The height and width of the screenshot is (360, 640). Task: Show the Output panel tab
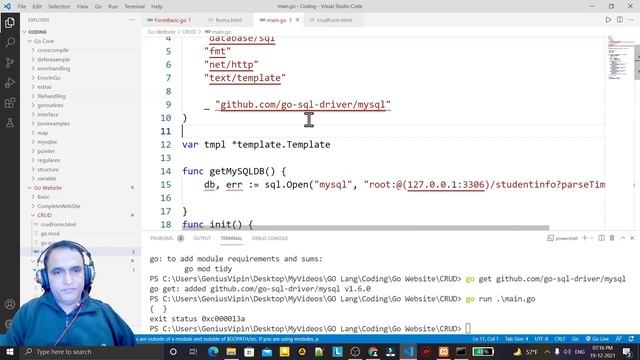pyautogui.click(x=202, y=238)
